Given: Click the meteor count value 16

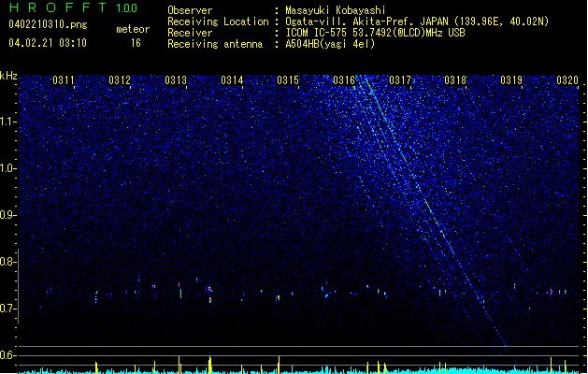Looking at the screenshot, I should pos(136,43).
